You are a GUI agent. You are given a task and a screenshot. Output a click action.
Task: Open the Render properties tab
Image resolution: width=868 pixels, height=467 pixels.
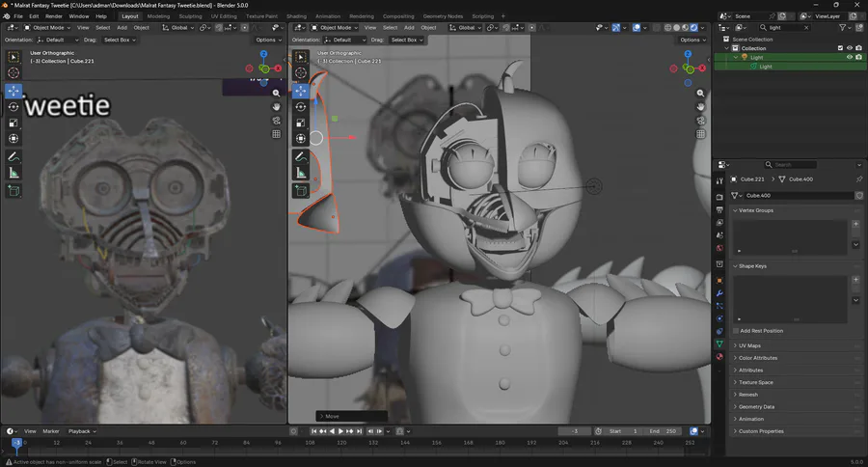pos(719,197)
